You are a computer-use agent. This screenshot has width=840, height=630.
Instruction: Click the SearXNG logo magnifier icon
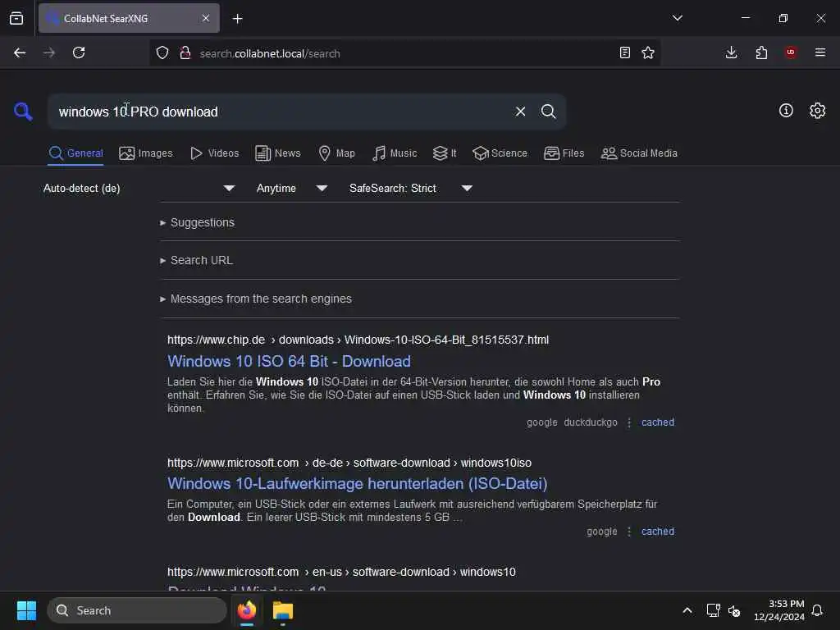(x=23, y=112)
